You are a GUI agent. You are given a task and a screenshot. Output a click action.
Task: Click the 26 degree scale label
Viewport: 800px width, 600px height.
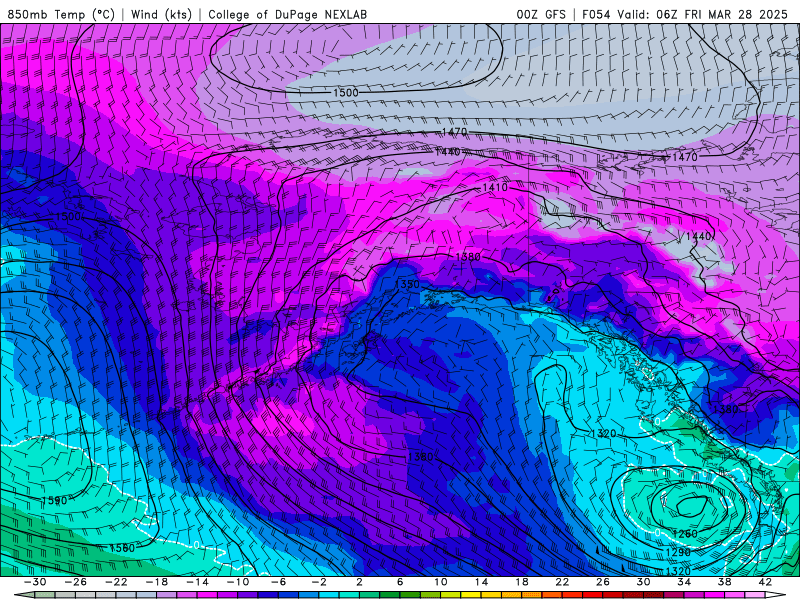603,582
